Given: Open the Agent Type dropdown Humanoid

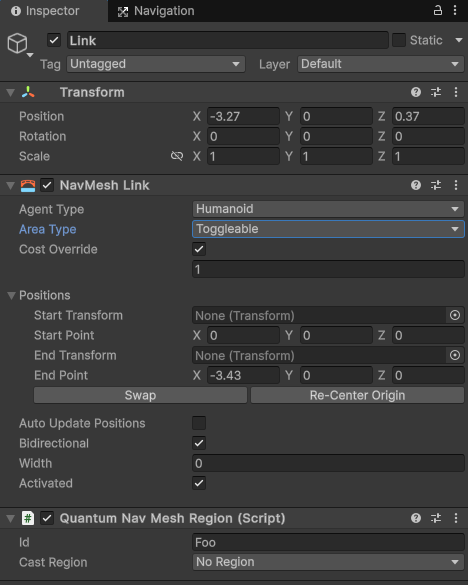Looking at the screenshot, I should tap(328, 209).
